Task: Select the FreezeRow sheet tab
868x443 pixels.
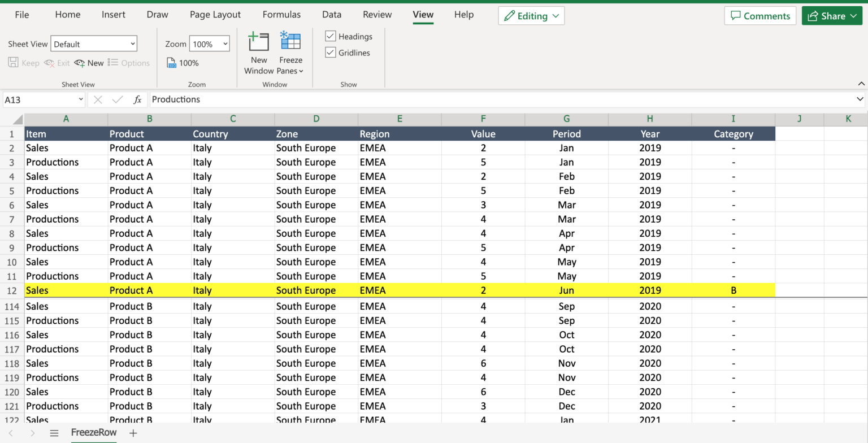Action: pos(93,433)
